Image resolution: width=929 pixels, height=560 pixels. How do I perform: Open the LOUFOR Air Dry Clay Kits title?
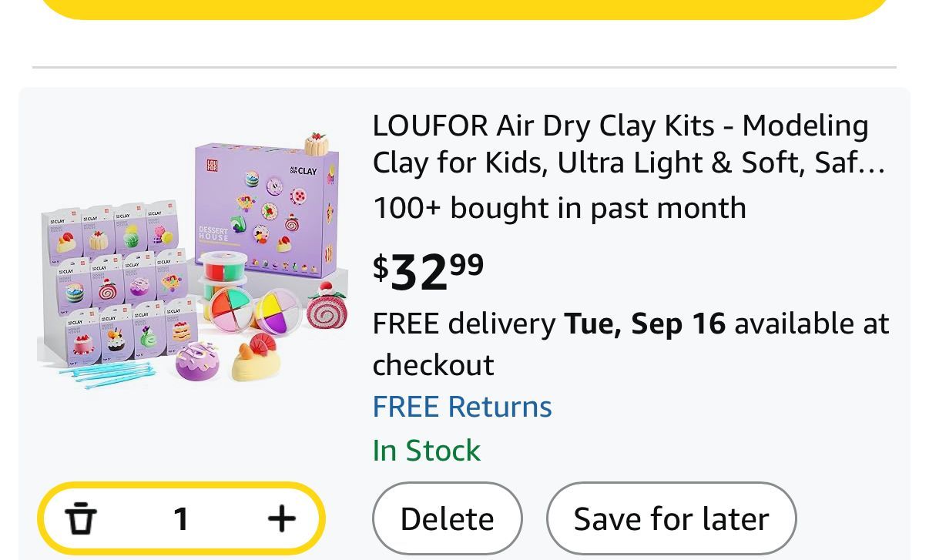[620, 126]
